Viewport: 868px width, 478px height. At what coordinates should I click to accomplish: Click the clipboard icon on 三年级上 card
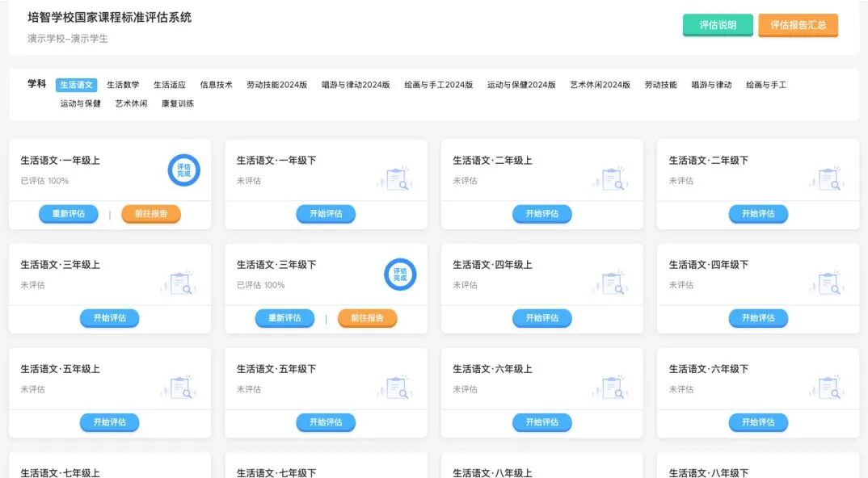(179, 283)
